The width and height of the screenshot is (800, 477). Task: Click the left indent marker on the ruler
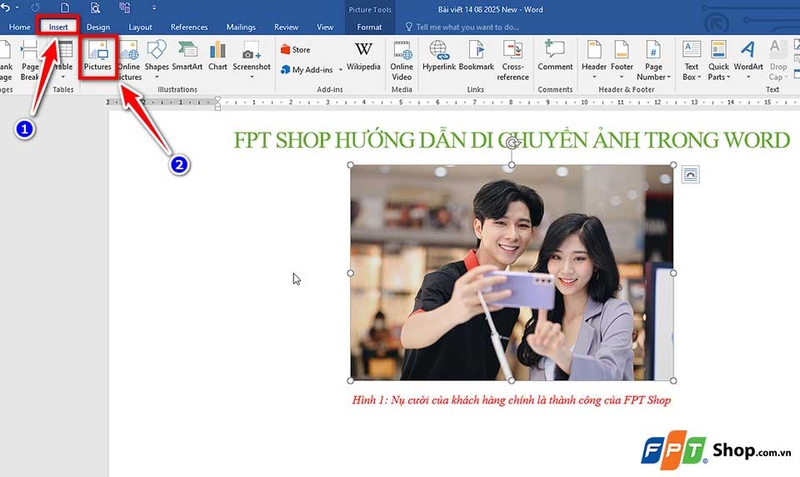tap(218, 108)
